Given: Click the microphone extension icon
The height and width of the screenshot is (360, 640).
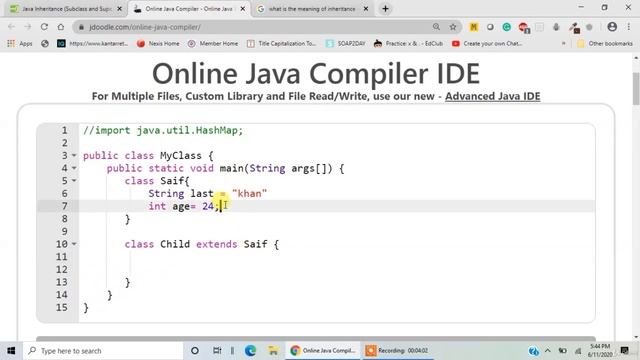Looking at the screenshot, I should click(x=556, y=27).
